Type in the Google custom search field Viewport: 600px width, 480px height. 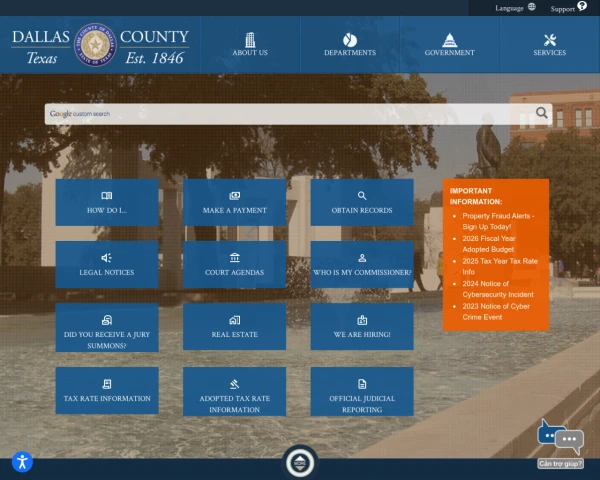[290, 114]
